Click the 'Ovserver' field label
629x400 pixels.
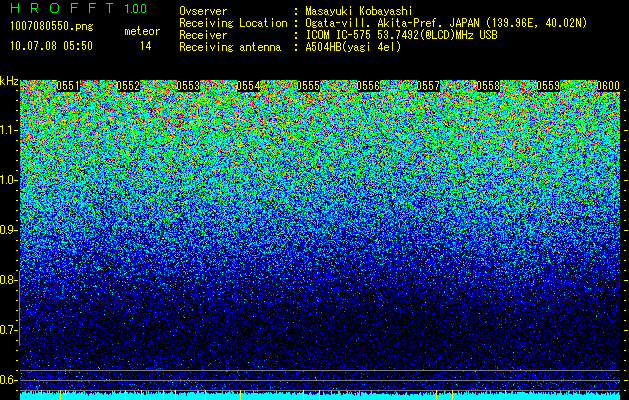pos(203,11)
